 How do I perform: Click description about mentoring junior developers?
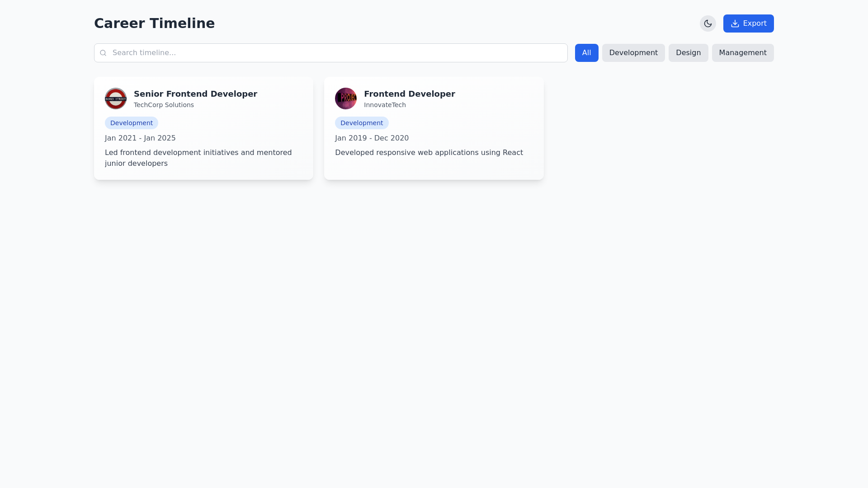coord(198,158)
